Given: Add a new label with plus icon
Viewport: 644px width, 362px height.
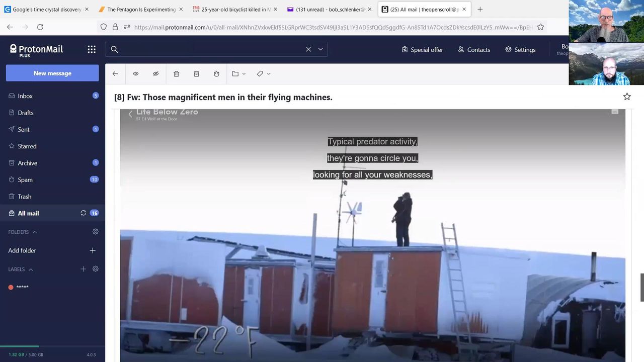Looking at the screenshot, I should click(84, 269).
